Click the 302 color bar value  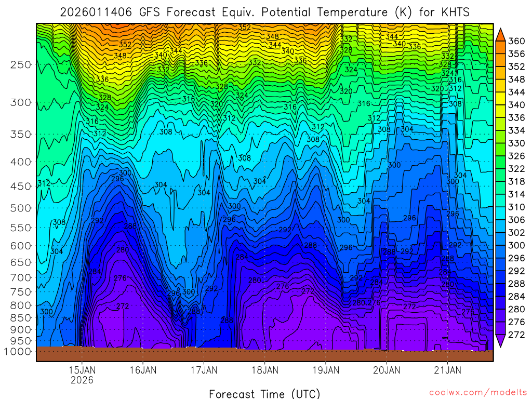pos(516,232)
